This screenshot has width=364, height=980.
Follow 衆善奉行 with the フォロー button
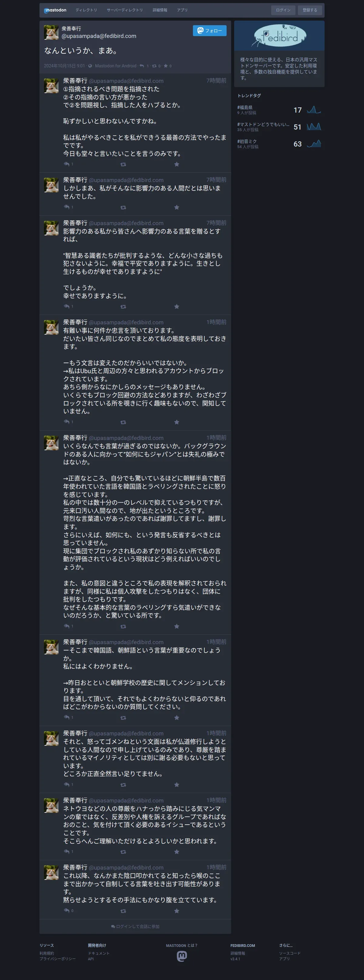click(x=210, y=31)
